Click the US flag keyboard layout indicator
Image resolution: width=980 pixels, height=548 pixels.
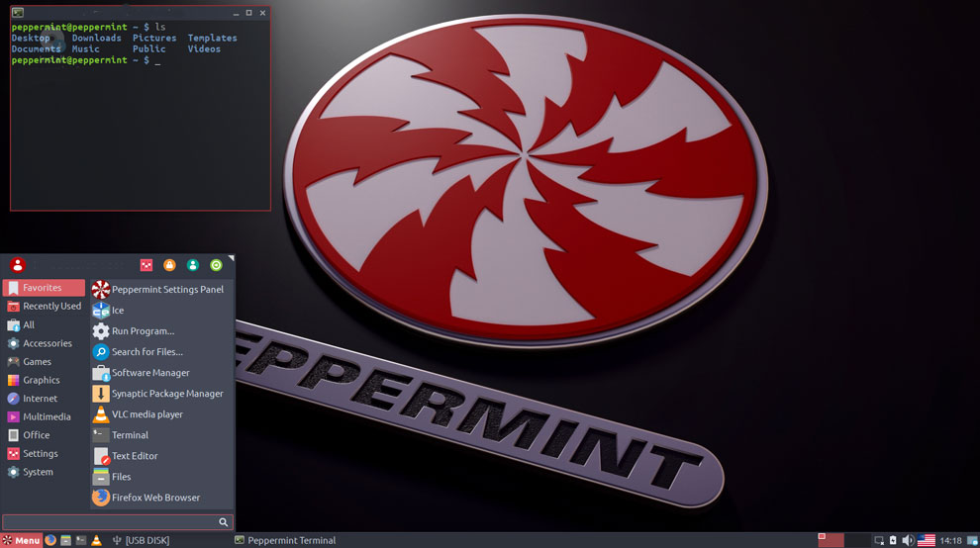pyautogui.click(x=927, y=540)
